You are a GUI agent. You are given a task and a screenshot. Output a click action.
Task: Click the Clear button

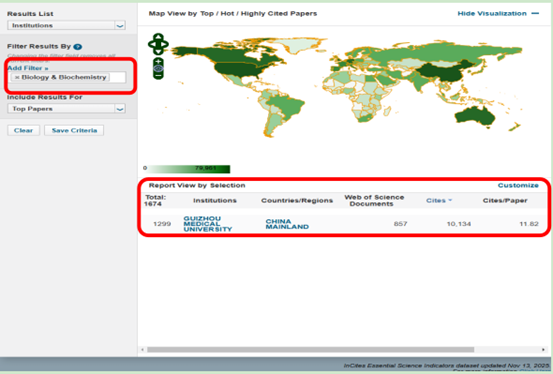coord(23,130)
